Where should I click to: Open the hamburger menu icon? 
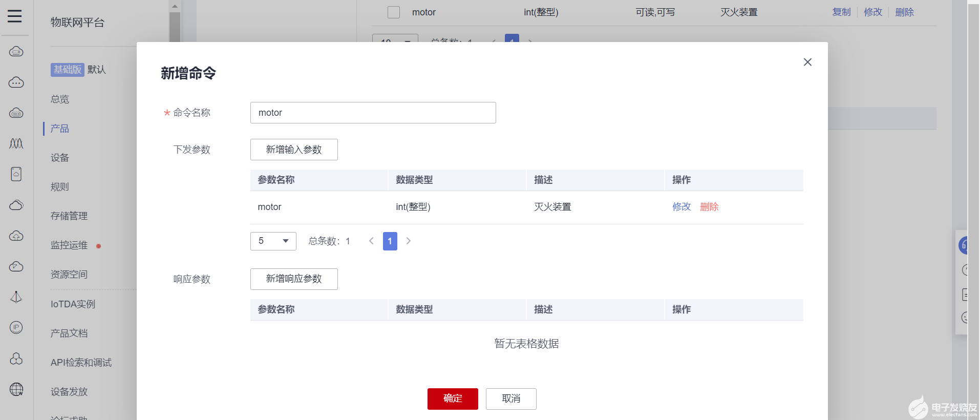(x=15, y=16)
